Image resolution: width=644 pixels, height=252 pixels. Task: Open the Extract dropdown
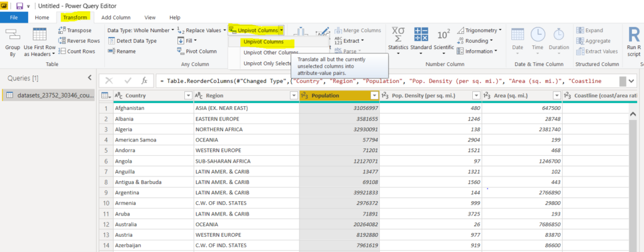coord(349,41)
